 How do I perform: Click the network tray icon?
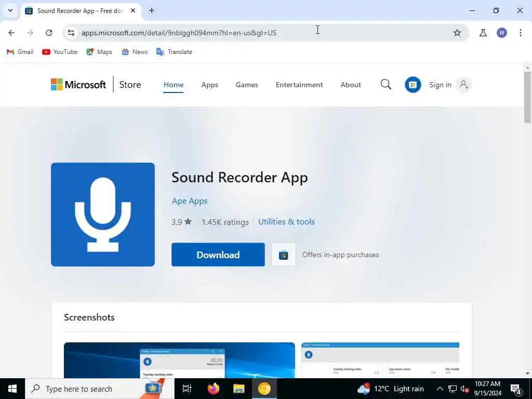[453, 389]
